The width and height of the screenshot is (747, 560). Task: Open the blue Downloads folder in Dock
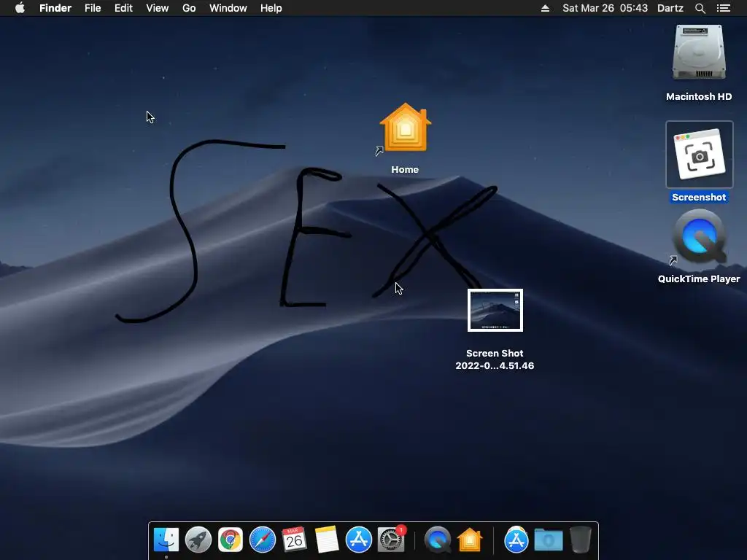[549, 540]
